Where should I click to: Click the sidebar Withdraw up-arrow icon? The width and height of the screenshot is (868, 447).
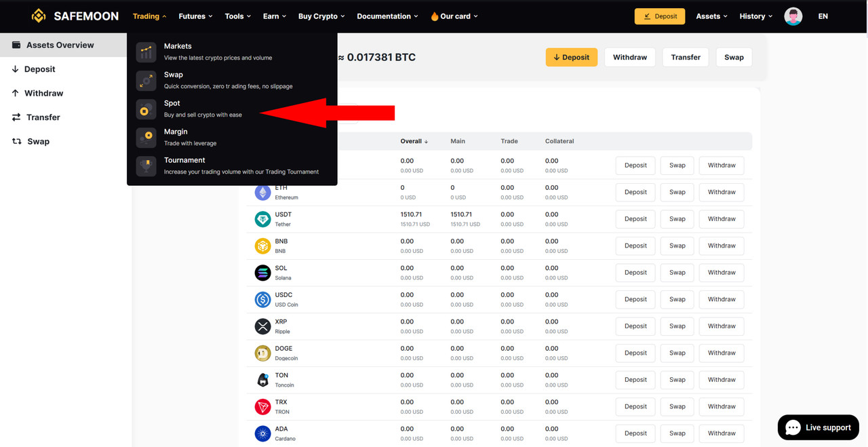[15, 93]
